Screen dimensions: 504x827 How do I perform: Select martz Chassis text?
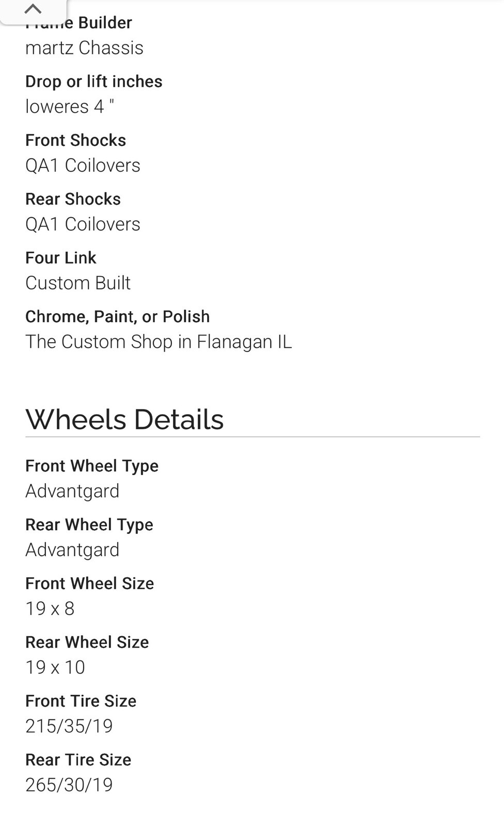84,48
